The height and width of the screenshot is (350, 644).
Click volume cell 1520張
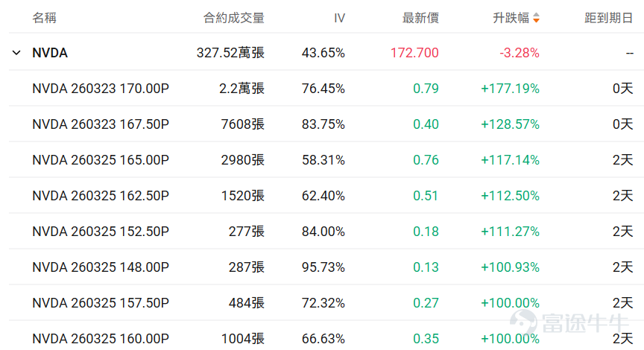pos(243,196)
